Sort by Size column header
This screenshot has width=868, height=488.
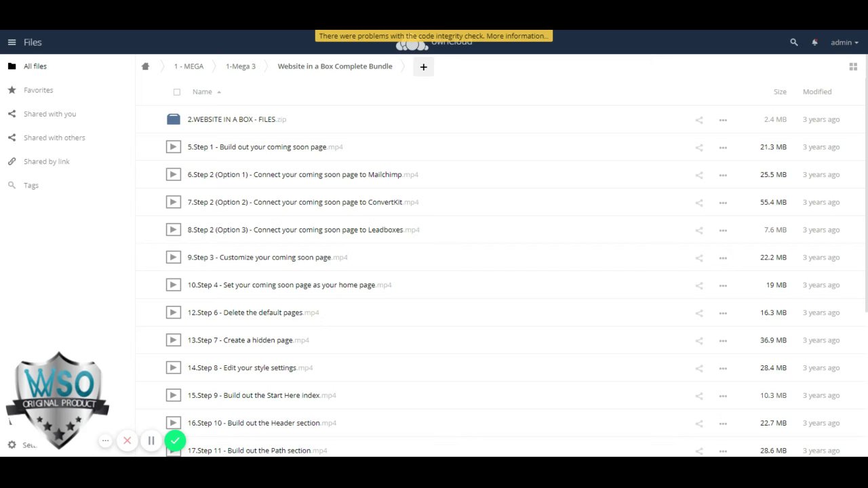coord(780,91)
